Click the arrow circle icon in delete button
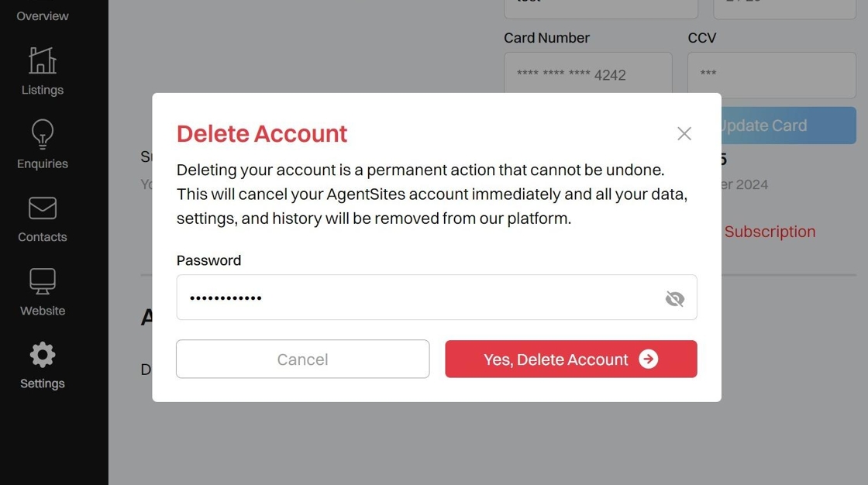868x485 pixels. 649,359
